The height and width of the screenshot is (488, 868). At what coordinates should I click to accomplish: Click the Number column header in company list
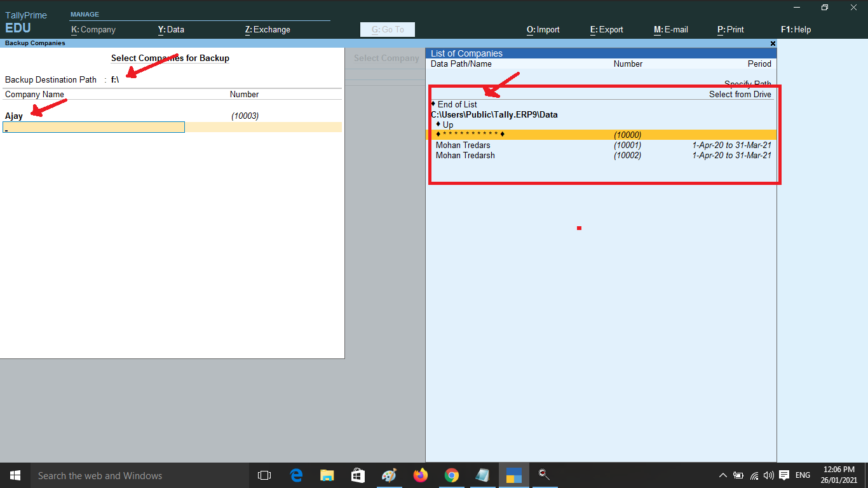click(x=628, y=64)
